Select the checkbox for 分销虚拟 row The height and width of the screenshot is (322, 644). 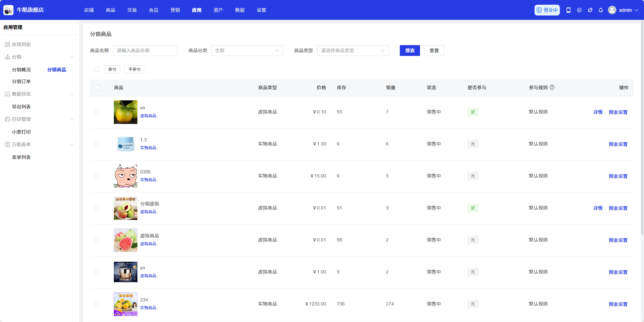coord(97,208)
